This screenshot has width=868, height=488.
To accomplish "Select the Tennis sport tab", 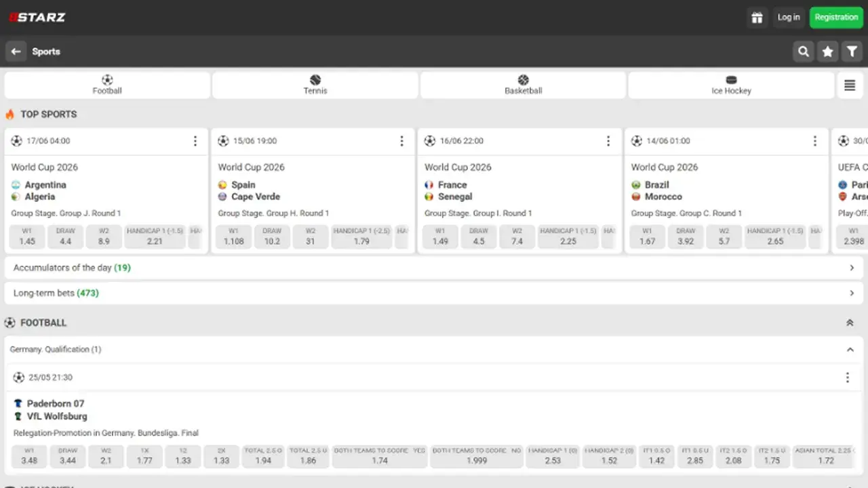I will tap(315, 85).
